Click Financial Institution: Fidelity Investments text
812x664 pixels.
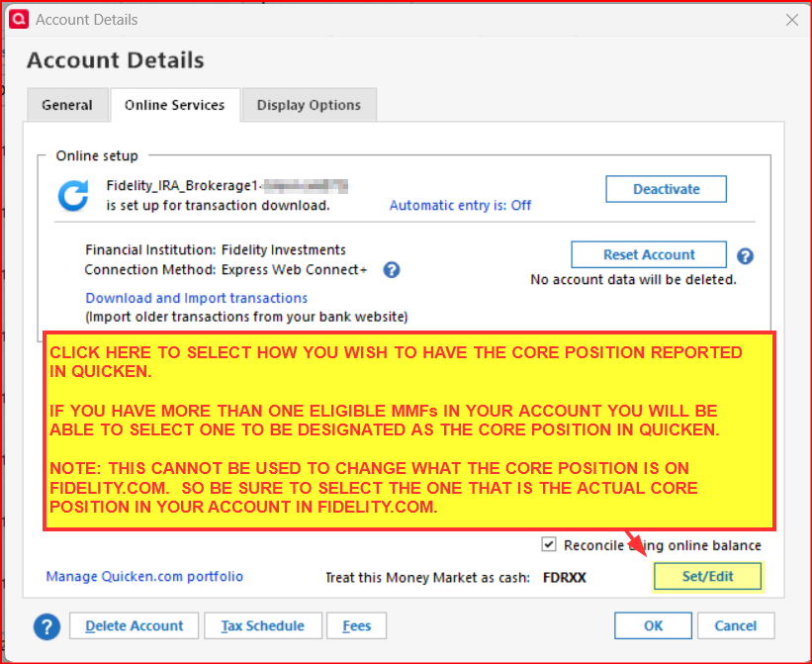click(x=216, y=249)
